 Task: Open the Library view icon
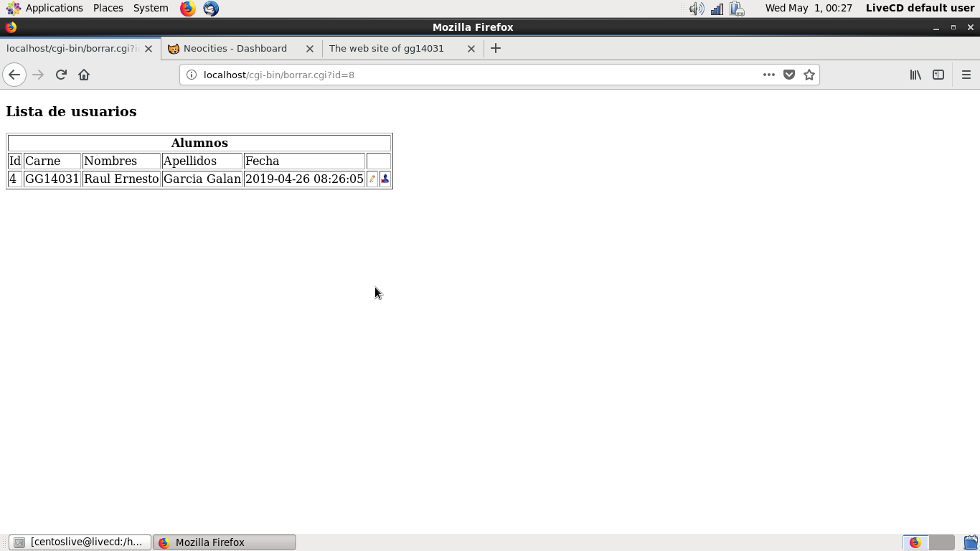tap(915, 75)
